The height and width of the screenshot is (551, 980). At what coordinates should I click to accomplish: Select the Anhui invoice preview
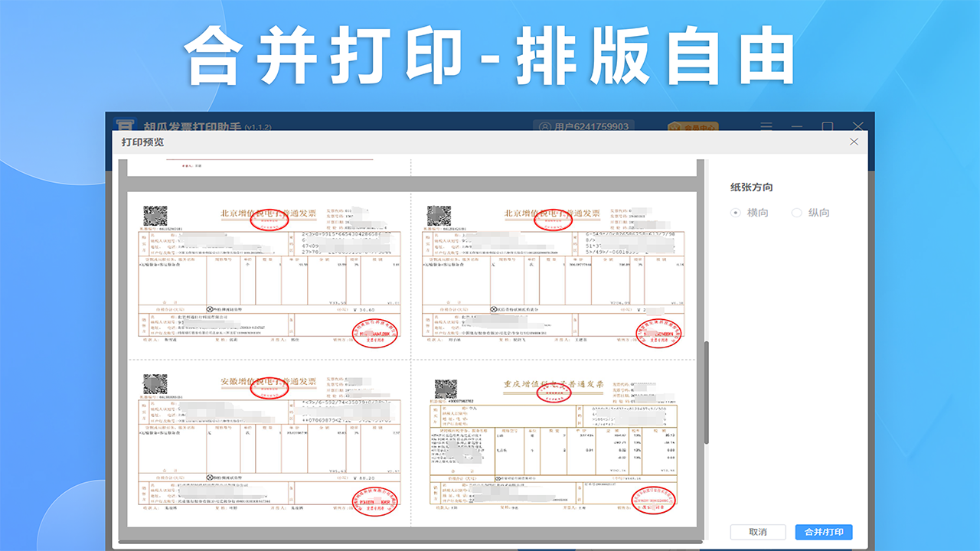(268, 444)
